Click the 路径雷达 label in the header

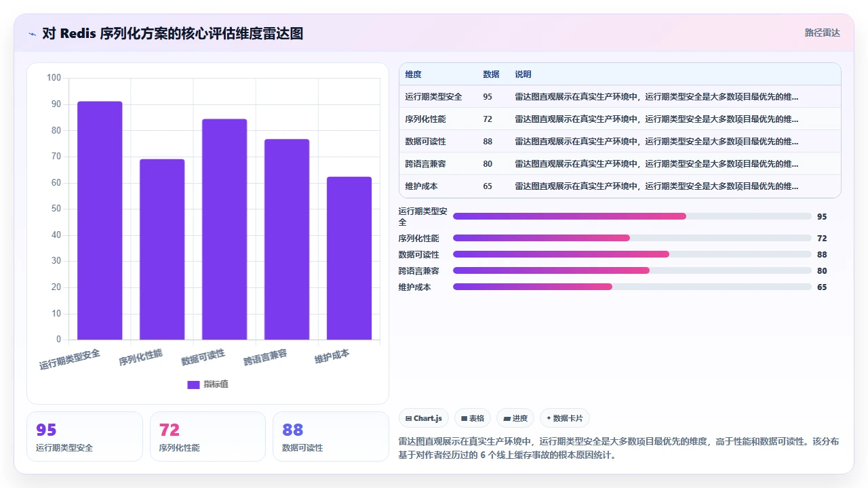tap(822, 33)
